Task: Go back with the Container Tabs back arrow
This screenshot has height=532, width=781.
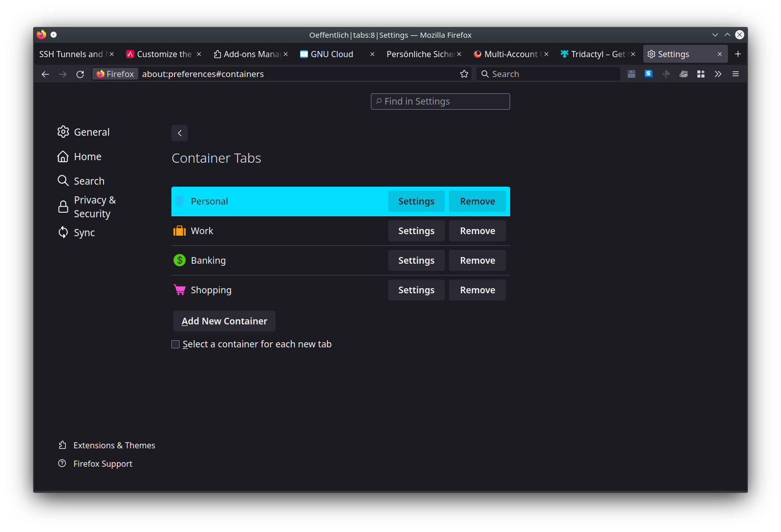Action: [x=179, y=133]
